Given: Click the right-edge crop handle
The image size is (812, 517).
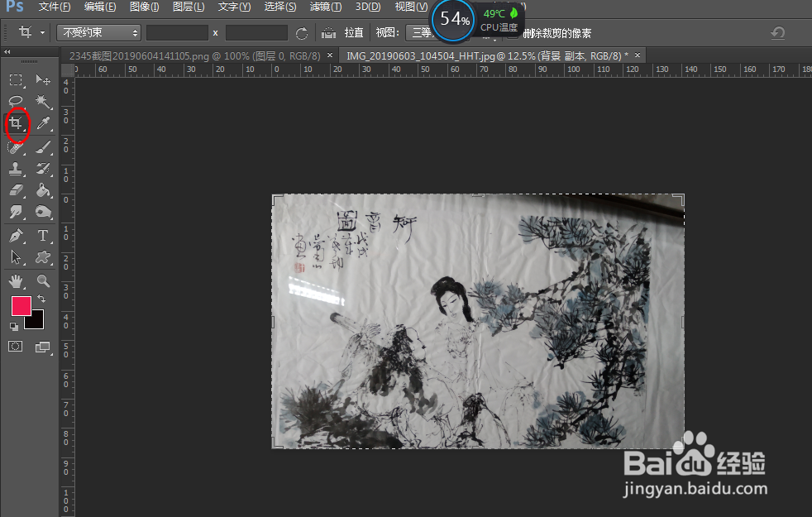Looking at the screenshot, I should click(682, 323).
